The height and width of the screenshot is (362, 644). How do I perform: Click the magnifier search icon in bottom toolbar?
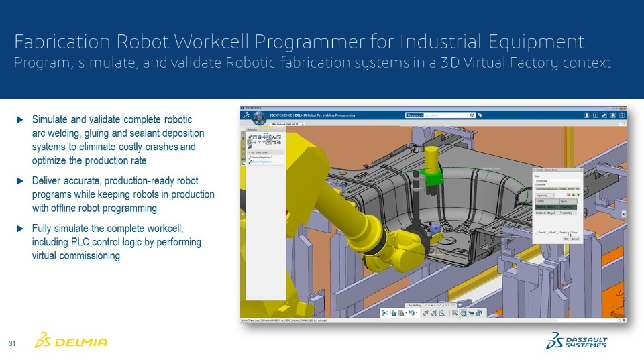pos(441,313)
